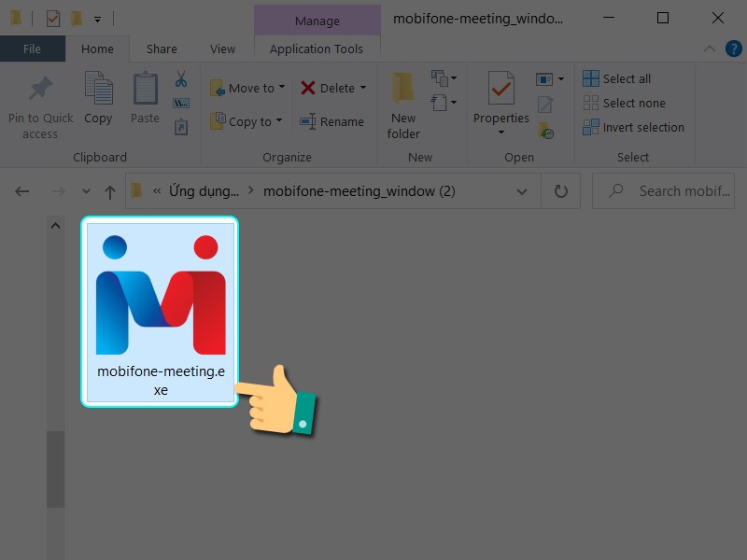Refresh the current folder view
The width and height of the screenshot is (747, 560).
click(561, 191)
